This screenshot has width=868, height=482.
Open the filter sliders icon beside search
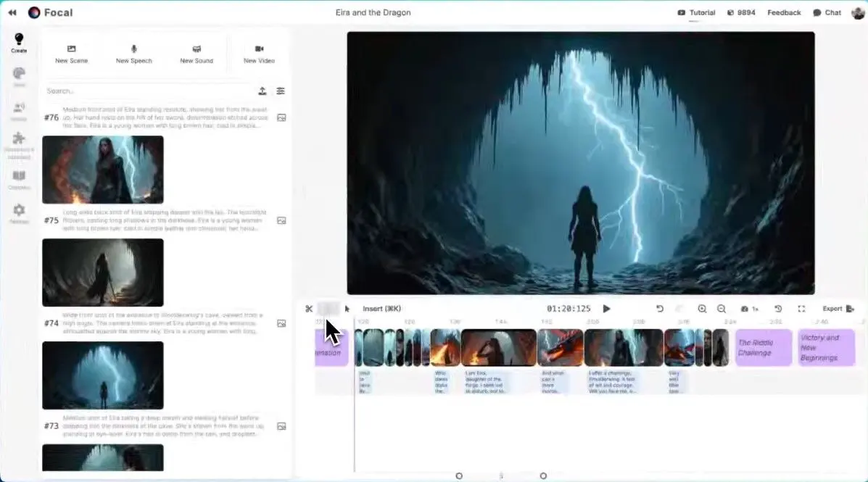click(x=281, y=91)
